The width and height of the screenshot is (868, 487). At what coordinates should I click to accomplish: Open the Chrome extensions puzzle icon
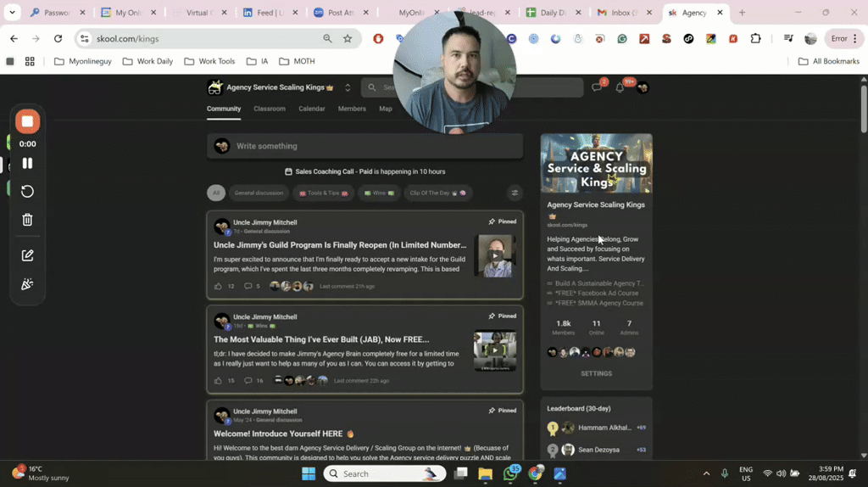pos(755,39)
